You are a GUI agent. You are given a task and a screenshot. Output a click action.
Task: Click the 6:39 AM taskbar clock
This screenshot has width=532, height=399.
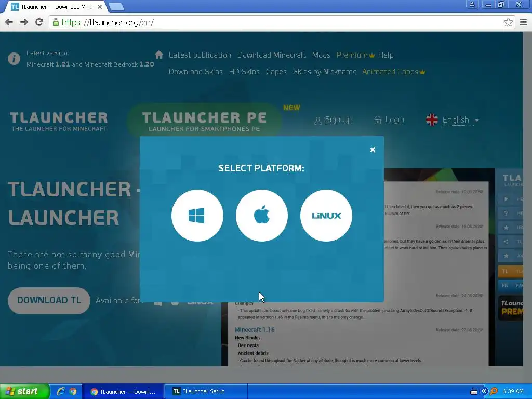tap(513, 391)
